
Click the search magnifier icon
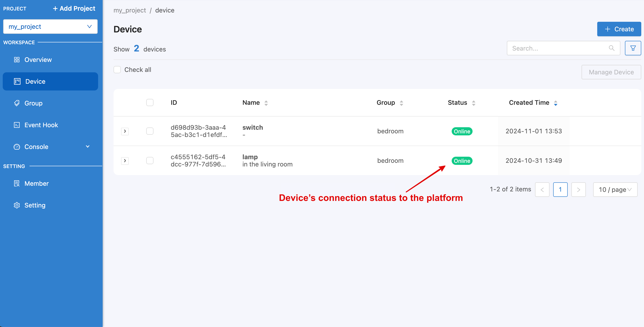coord(612,48)
